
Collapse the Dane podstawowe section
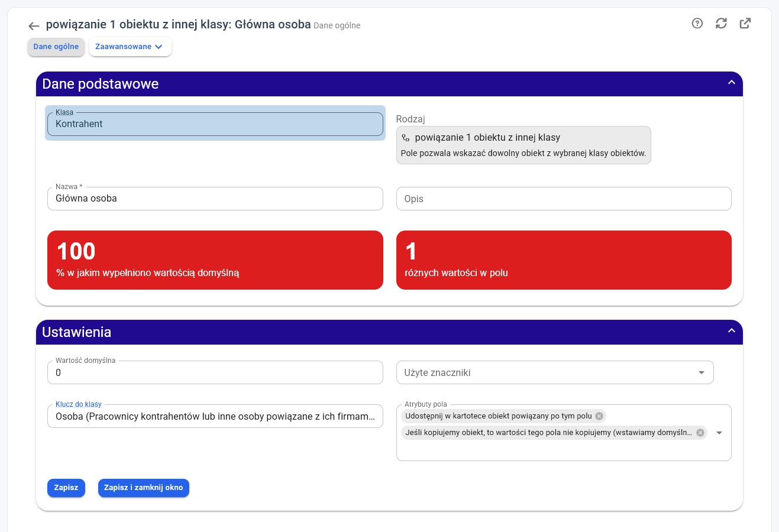732,83
